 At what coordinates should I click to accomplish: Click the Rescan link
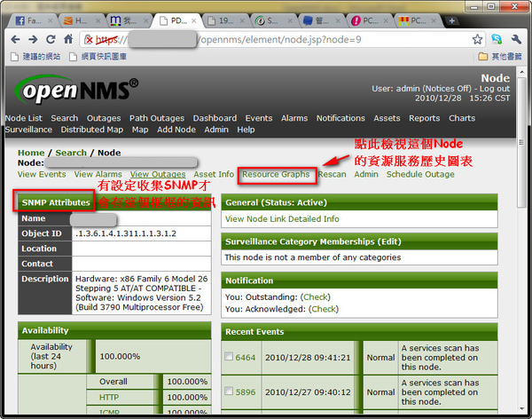pyautogui.click(x=332, y=174)
